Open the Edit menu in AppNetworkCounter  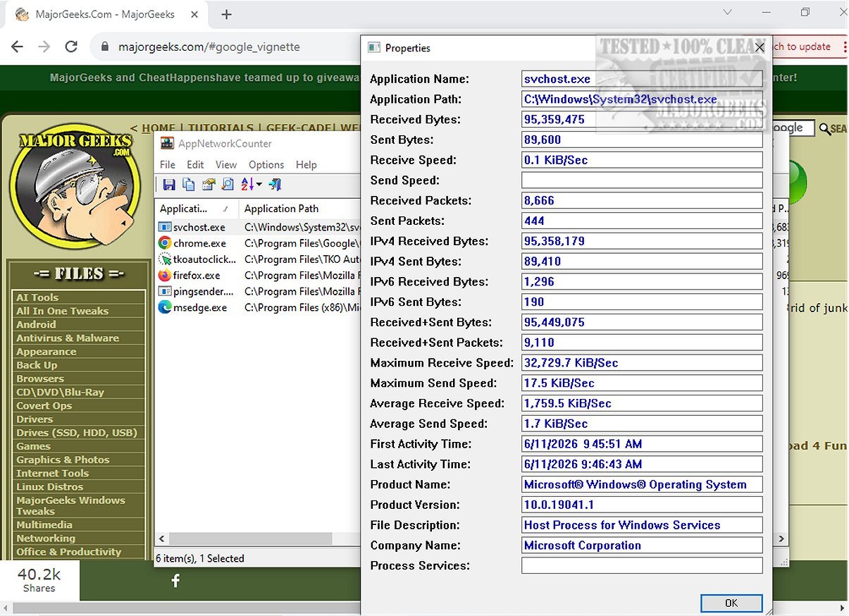tap(195, 164)
